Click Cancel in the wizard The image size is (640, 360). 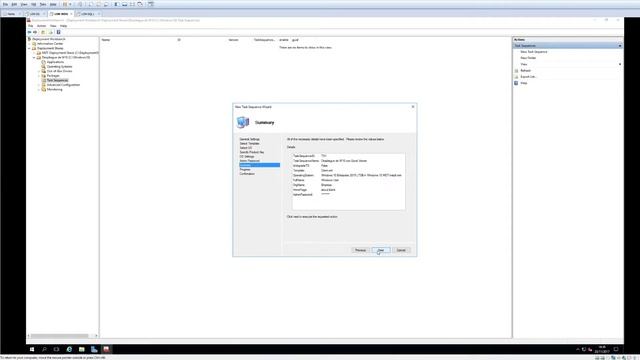[401, 250]
